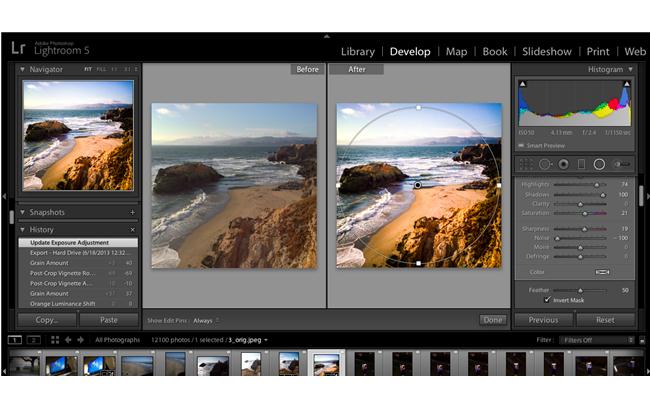Hide top module bar with arrow
This screenshot has width=650, height=400.
pyautogui.click(x=327, y=36)
